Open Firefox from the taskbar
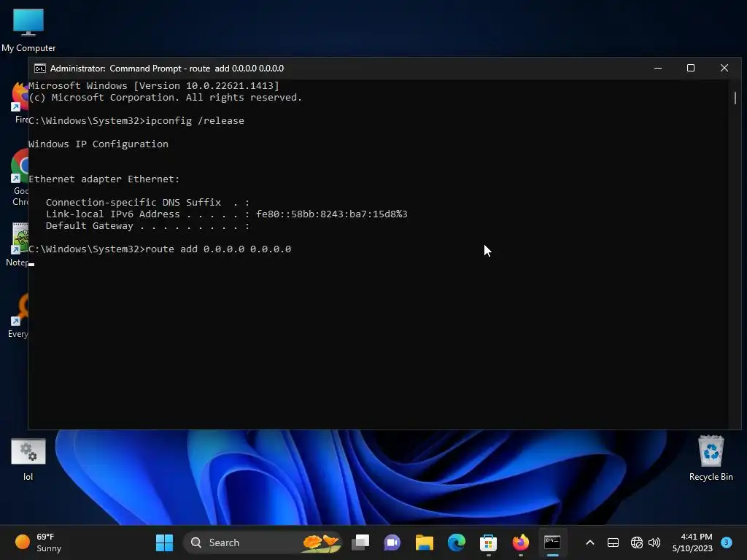747x560 pixels. tap(520, 542)
